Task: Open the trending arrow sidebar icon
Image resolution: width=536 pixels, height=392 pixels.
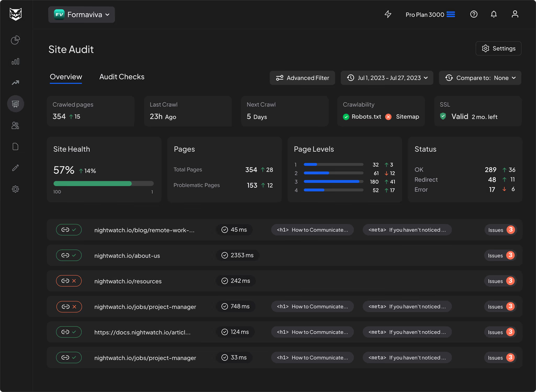Action: coord(15,83)
